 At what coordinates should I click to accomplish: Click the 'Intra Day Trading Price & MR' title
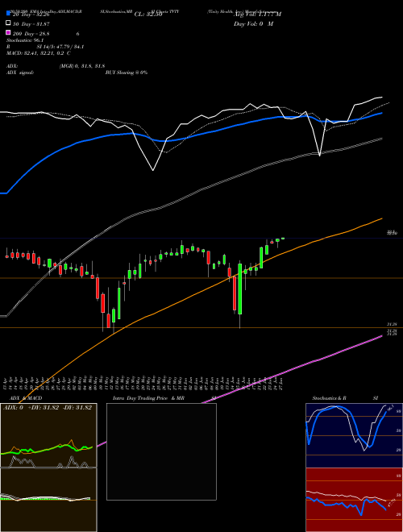coord(148,398)
